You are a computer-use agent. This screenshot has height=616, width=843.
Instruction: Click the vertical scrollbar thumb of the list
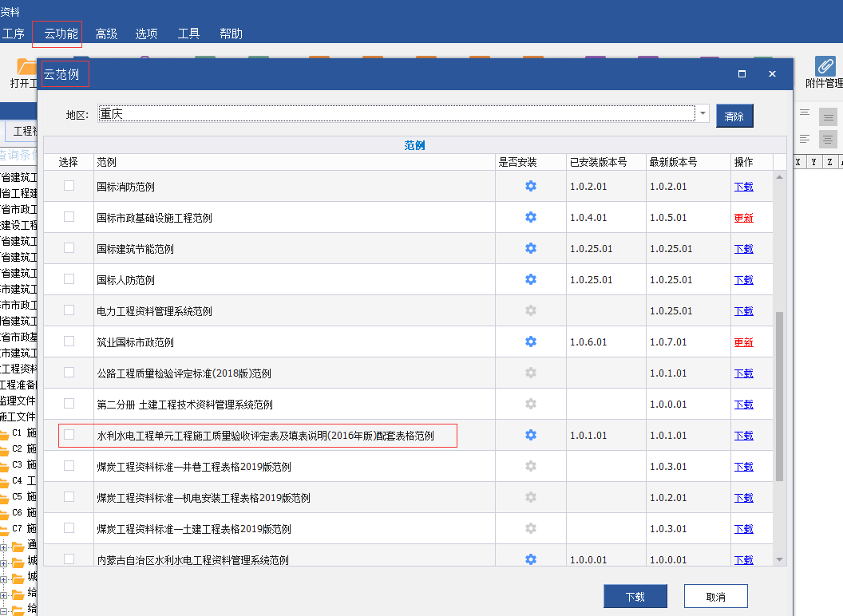[x=780, y=396]
